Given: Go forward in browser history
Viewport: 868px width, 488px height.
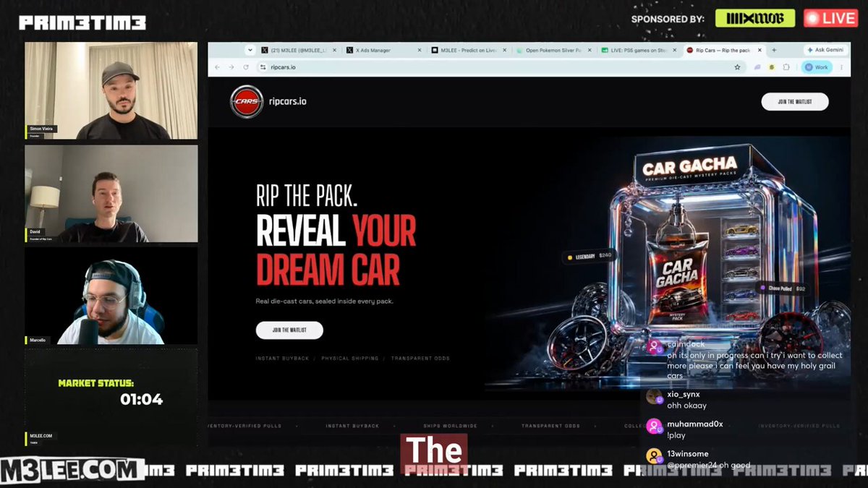Looking at the screenshot, I should tap(231, 67).
